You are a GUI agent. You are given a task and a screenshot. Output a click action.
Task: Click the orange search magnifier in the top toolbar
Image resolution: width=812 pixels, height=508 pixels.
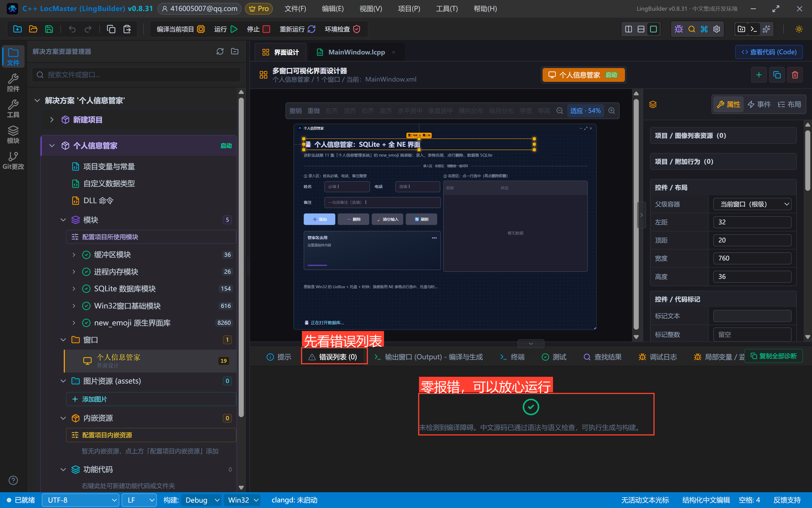coord(692,29)
